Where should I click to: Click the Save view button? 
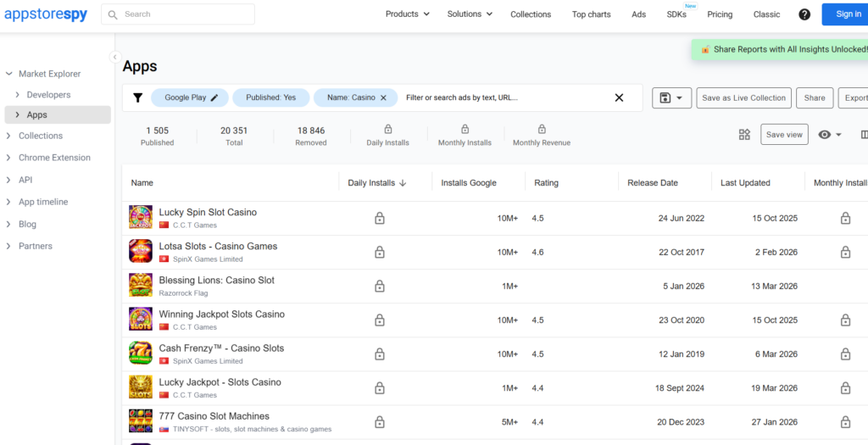[784, 135]
